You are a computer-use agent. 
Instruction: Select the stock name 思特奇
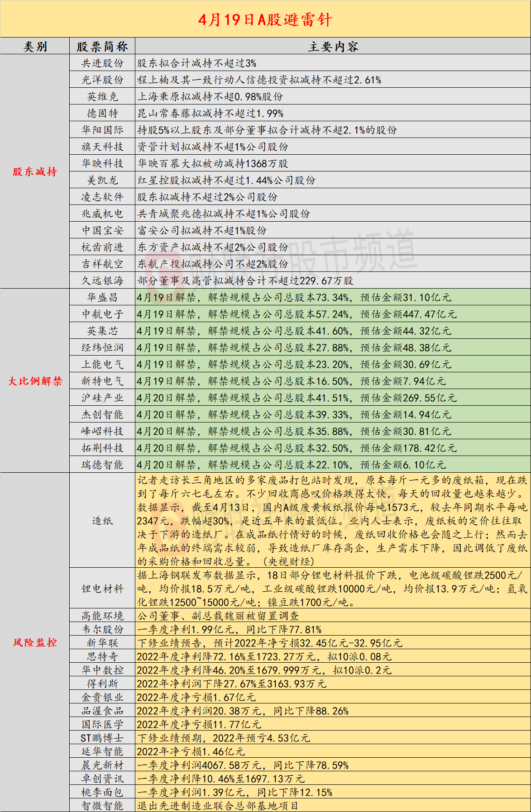click(102, 656)
